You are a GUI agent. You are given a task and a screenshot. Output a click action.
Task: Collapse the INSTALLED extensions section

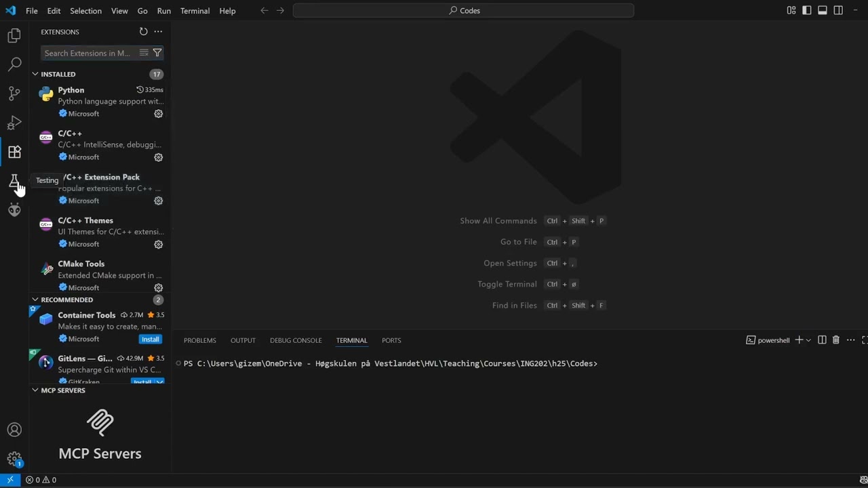tap(35, 74)
